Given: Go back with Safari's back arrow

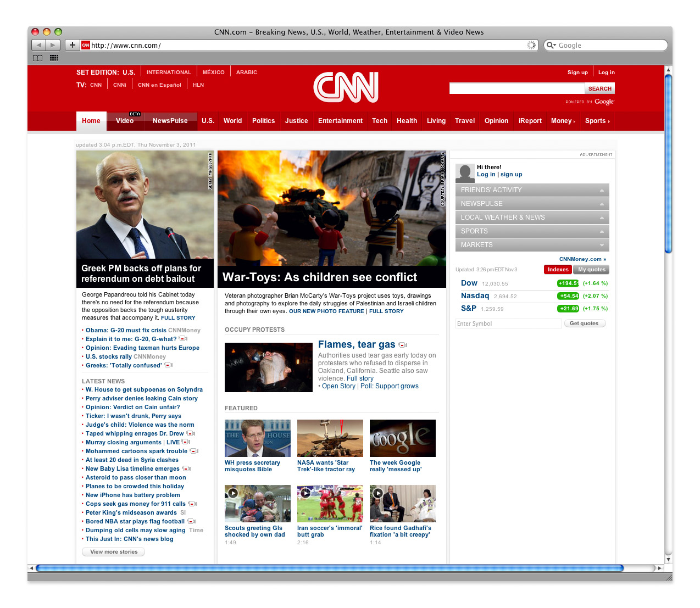Looking at the screenshot, I should point(38,45).
